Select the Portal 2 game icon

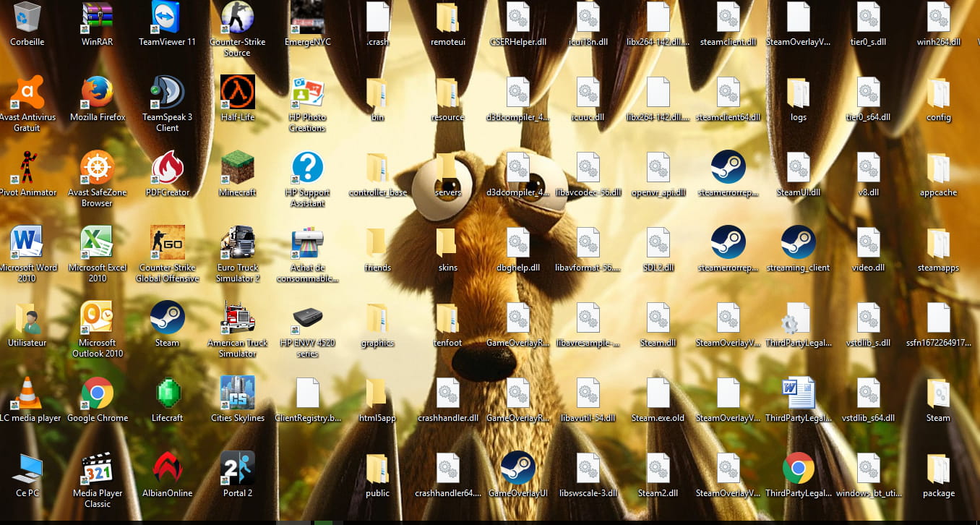[237, 468]
